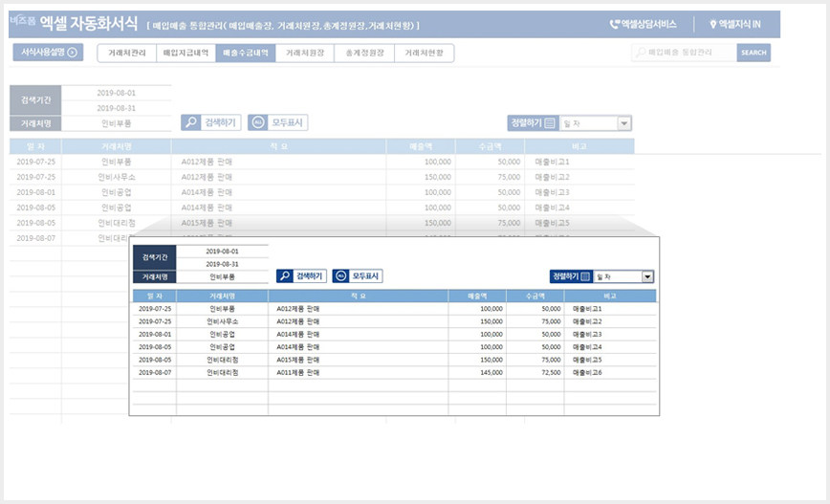Click the 적 요 column header in enlarged panel

(359, 296)
